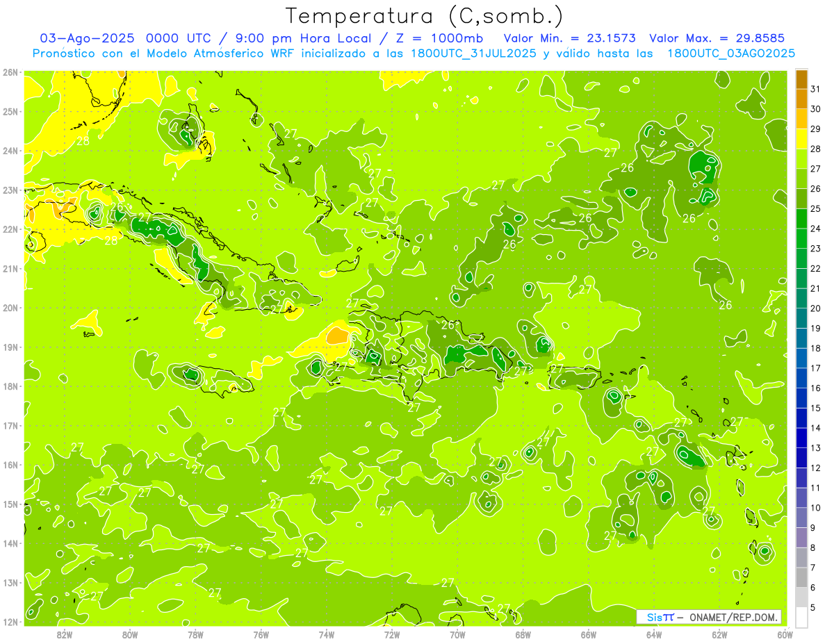This screenshot has height=644, width=834.
Task: Click latitude axis label "26N"
Action: 10,72
